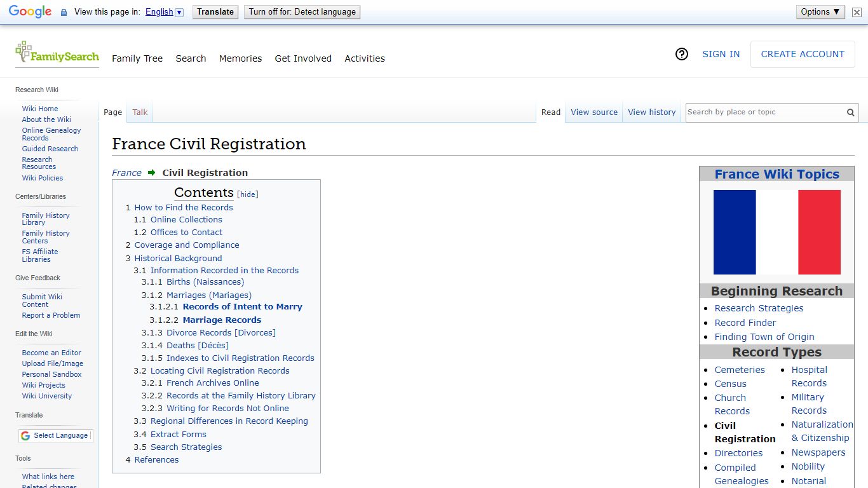Open the translate Options dropdown
Image resolution: width=868 pixels, height=488 pixels.
click(820, 11)
